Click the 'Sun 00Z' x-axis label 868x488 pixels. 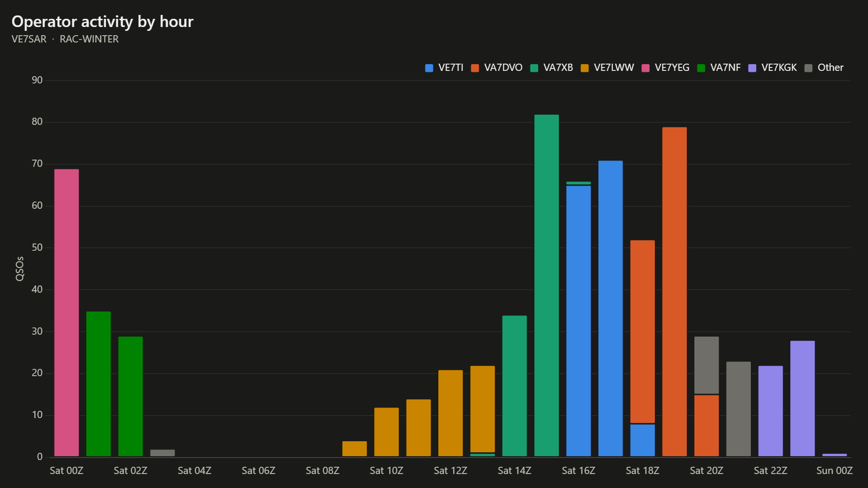point(834,471)
